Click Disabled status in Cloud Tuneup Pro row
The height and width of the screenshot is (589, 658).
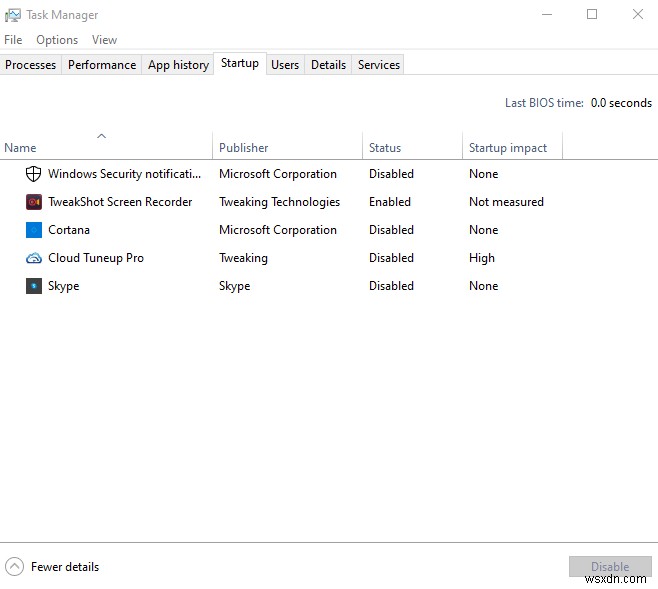[x=391, y=258]
